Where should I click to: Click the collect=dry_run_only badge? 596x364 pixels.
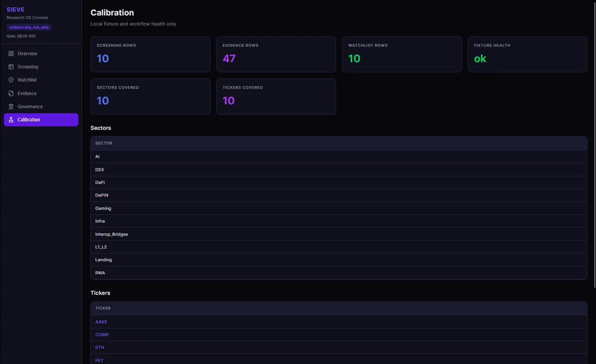click(29, 27)
